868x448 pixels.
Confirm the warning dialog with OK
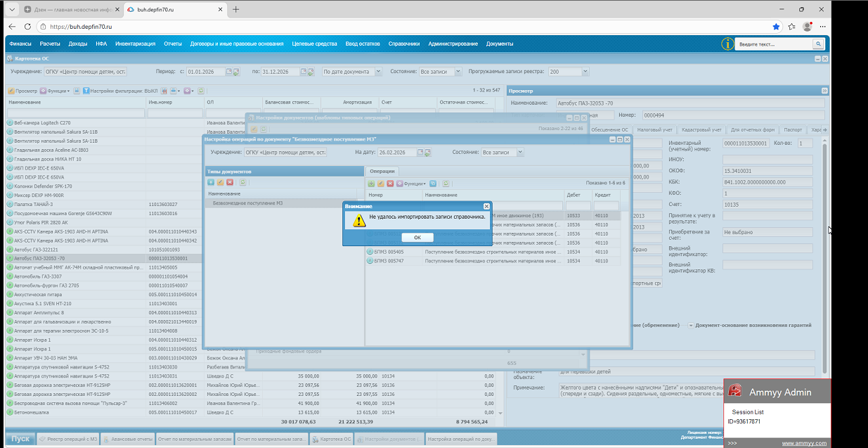pos(417,238)
